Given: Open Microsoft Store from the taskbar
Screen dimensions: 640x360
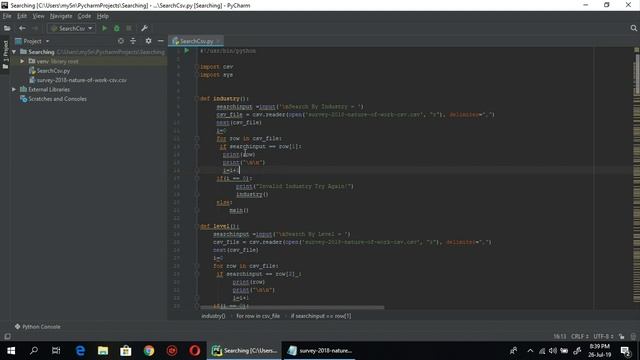Looking at the screenshot, I should pyautogui.click(x=126, y=351).
